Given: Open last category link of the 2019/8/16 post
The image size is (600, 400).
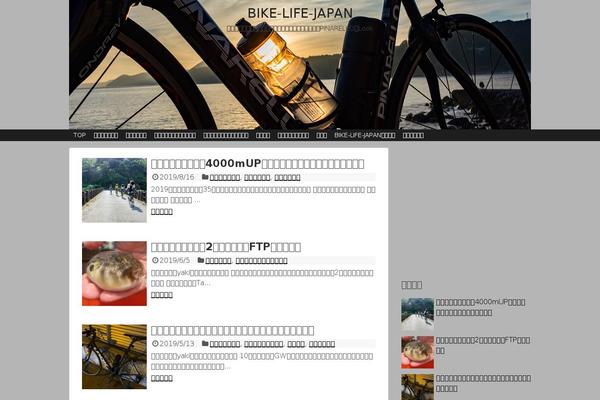Looking at the screenshot, I should click(287, 177).
